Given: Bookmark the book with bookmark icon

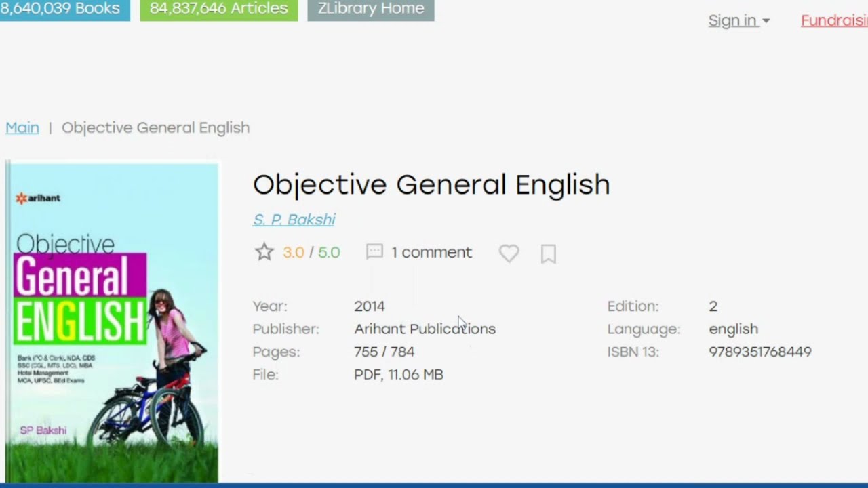Looking at the screenshot, I should [549, 253].
